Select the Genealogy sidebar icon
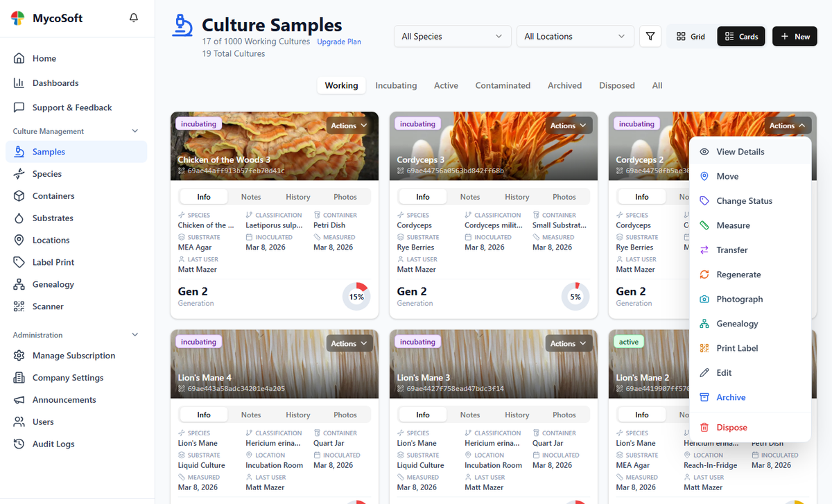Image resolution: width=832 pixels, height=504 pixels. pos(18,284)
